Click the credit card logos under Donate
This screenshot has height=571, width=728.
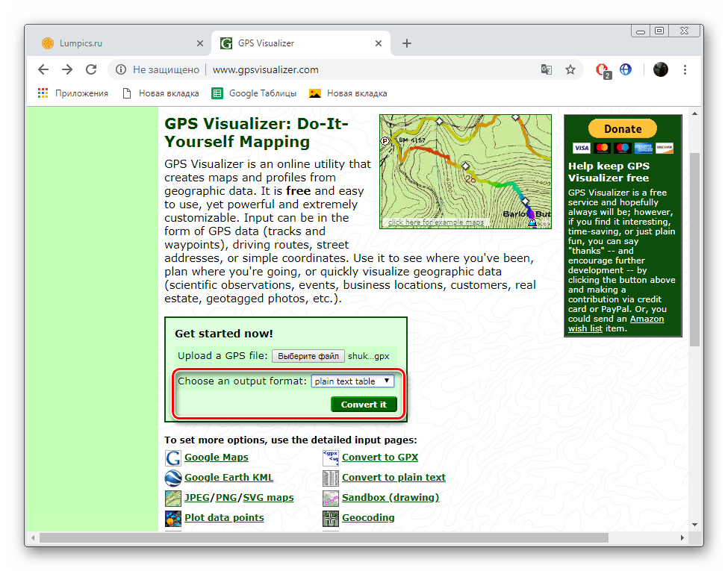(x=623, y=148)
